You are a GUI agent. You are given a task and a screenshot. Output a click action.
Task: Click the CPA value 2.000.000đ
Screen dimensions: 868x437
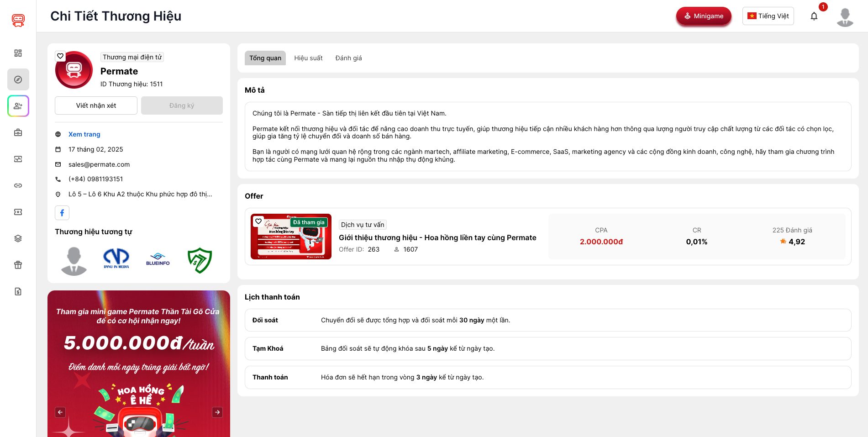tap(601, 242)
